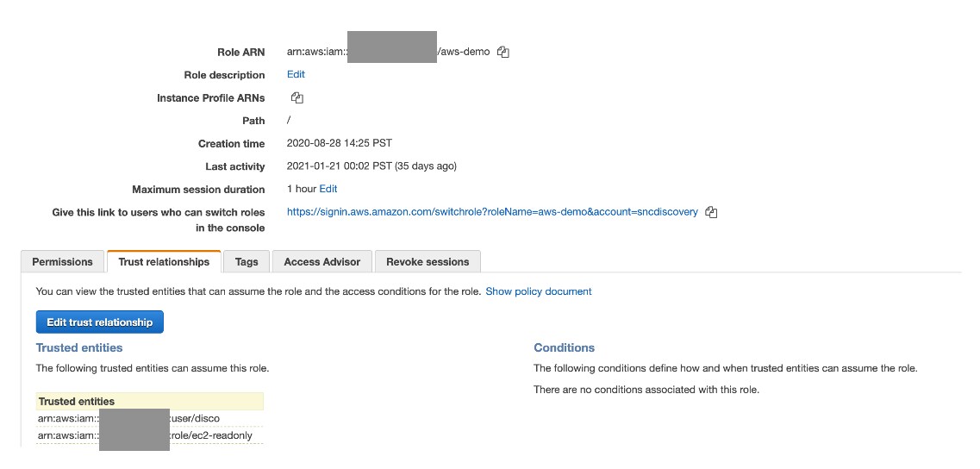Copy the switch role link icon

(x=710, y=212)
